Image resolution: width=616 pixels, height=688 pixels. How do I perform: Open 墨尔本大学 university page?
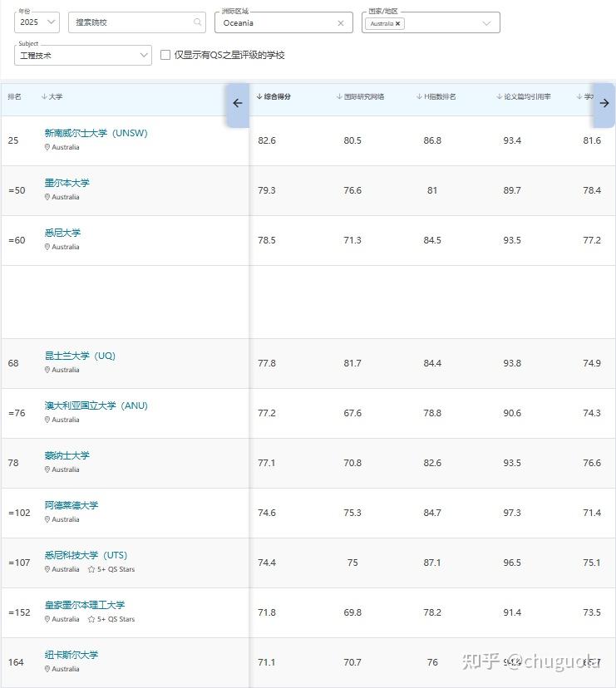[x=67, y=183]
